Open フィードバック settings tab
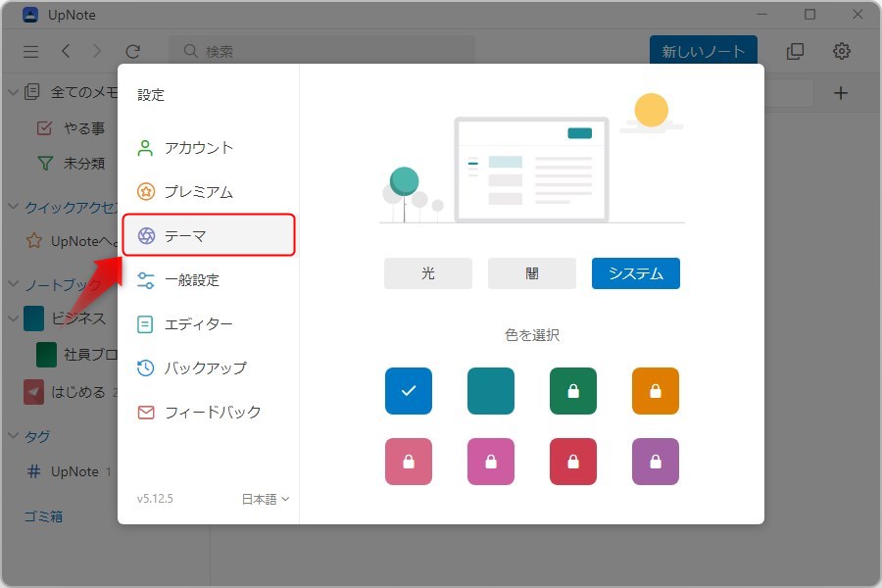This screenshot has width=882, height=588. 209,412
